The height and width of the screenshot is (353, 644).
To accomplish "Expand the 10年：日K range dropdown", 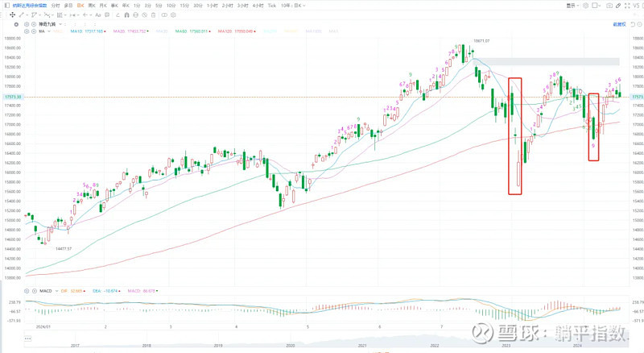I will pyautogui.click(x=295, y=5).
